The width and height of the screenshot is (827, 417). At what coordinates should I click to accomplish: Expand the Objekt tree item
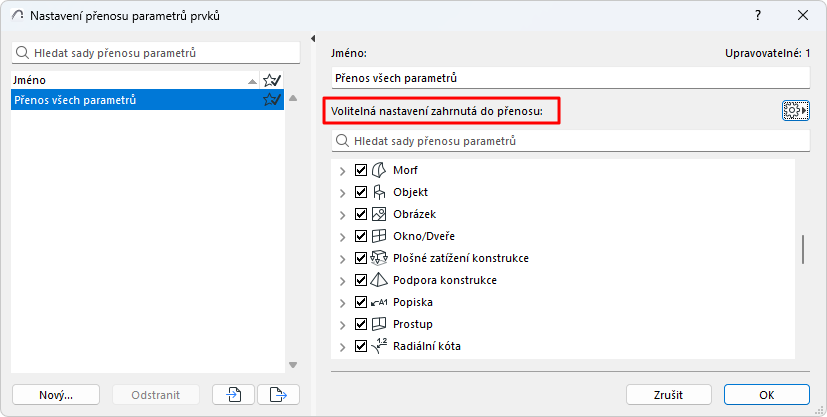click(343, 192)
